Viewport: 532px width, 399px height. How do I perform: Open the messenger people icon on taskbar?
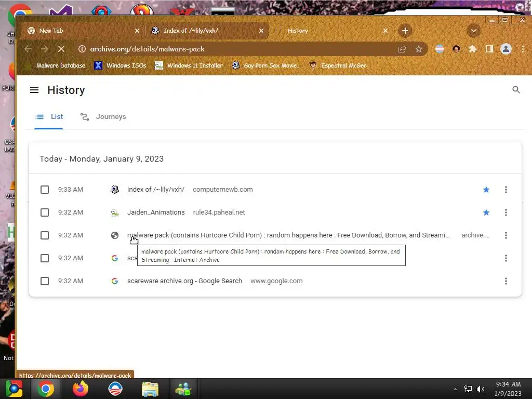tap(183, 389)
